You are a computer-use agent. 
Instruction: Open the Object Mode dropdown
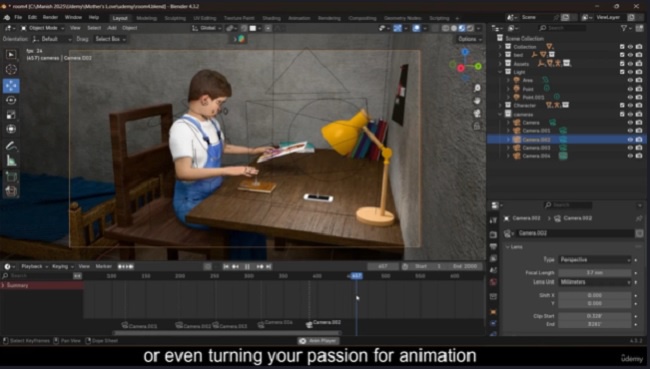(42, 28)
